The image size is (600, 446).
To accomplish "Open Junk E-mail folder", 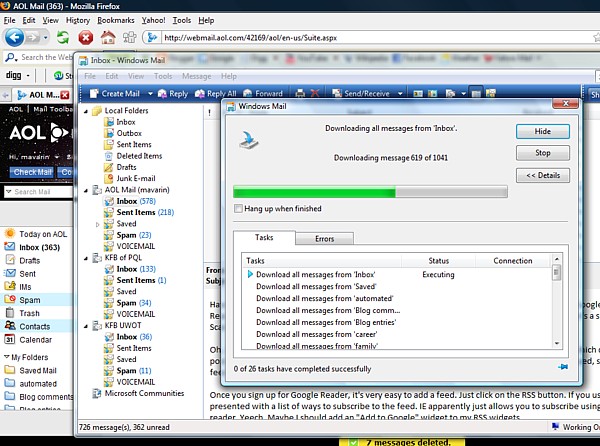I will point(130,178).
